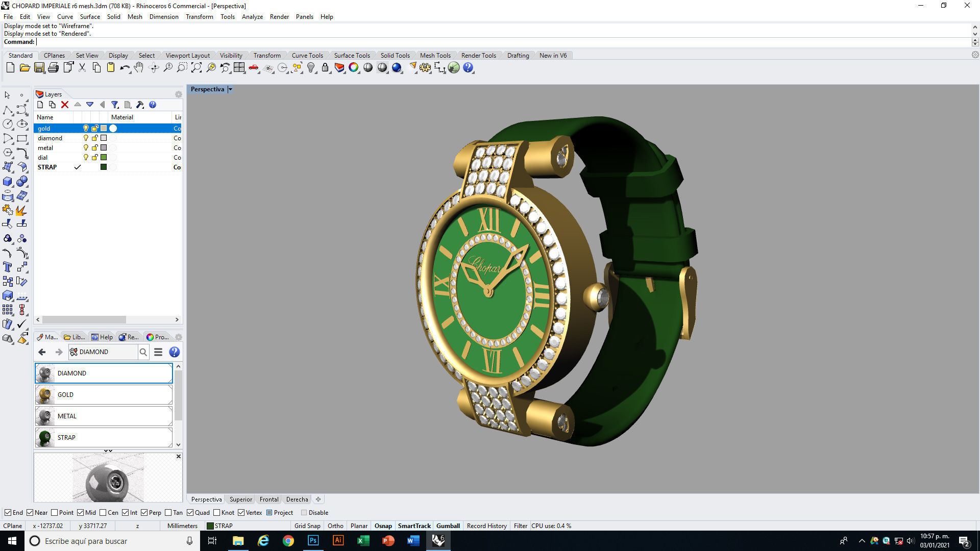Viewport: 980px width, 551px height.
Task: Collapse the material preview with double chevron
Action: [x=108, y=451]
